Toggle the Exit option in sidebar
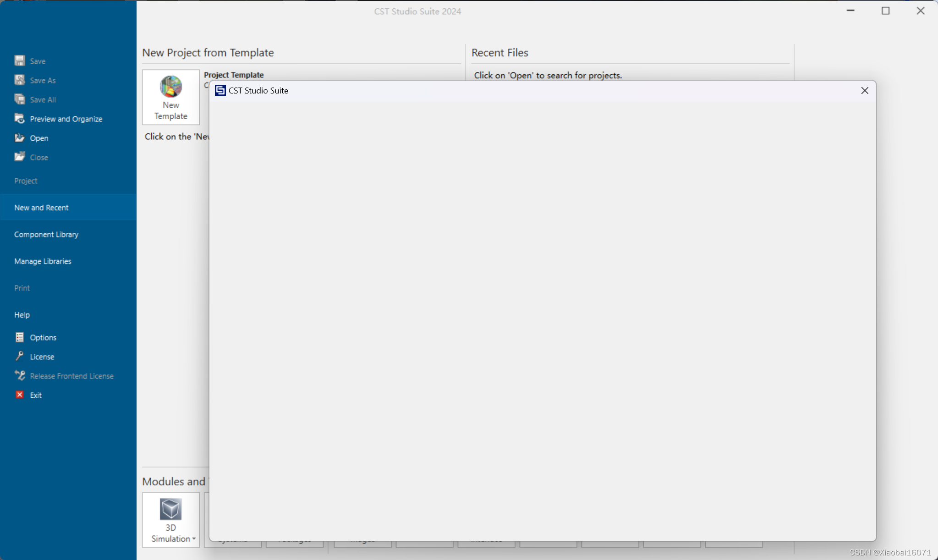 tap(36, 395)
